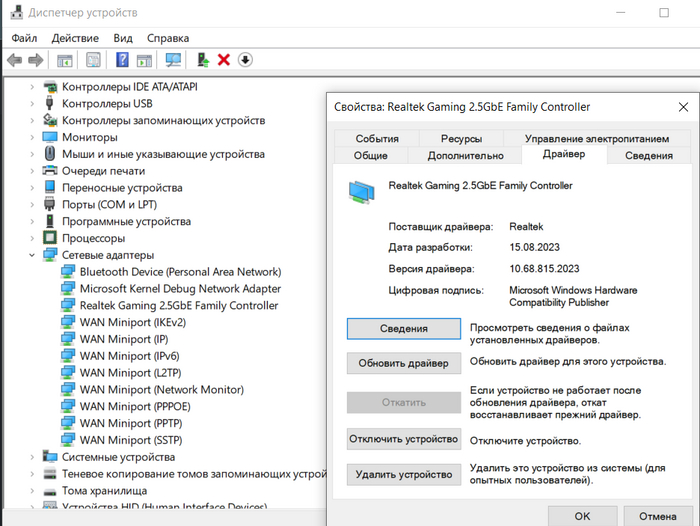Click driver version value 10.68.815.2023

544,269
